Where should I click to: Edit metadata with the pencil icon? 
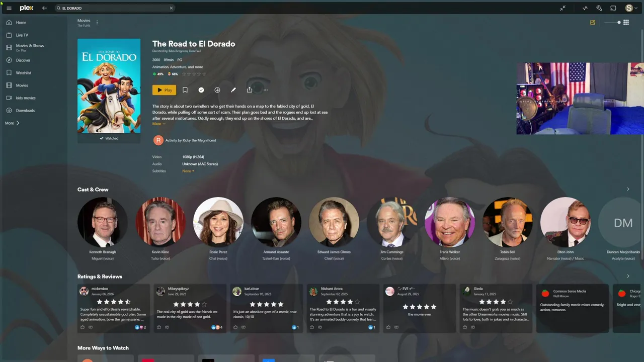point(233,90)
